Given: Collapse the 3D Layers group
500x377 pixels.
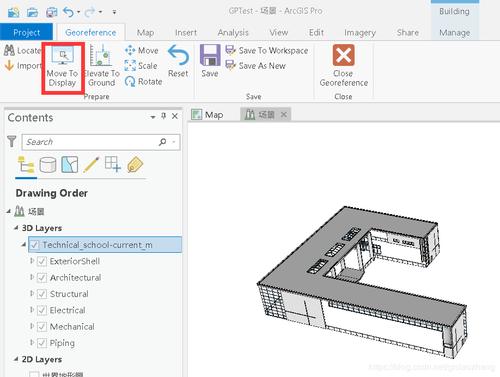Looking at the screenshot, I should click(16, 228).
